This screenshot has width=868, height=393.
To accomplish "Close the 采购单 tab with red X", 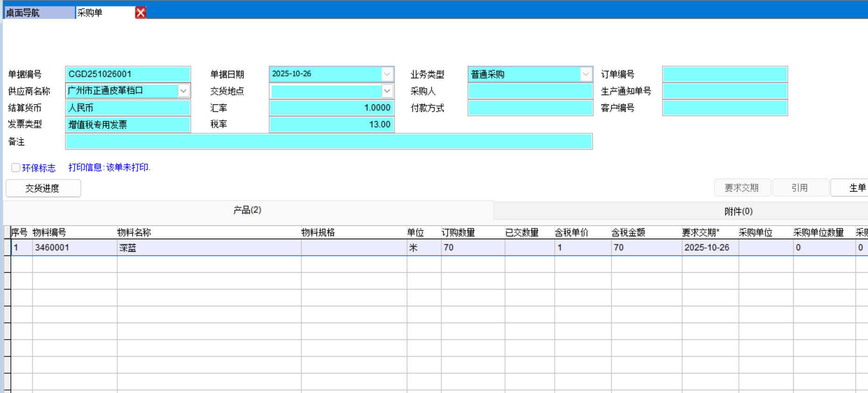I will (140, 13).
